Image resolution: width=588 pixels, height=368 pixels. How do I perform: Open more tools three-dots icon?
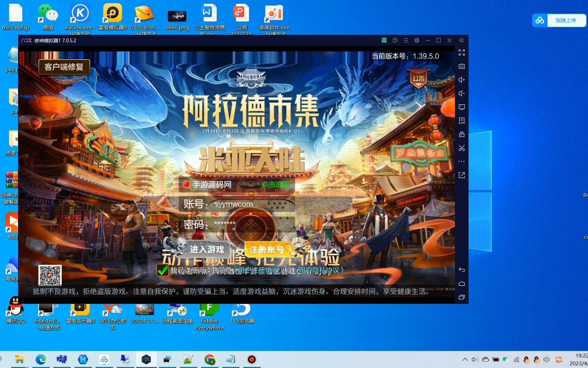tap(461, 162)
